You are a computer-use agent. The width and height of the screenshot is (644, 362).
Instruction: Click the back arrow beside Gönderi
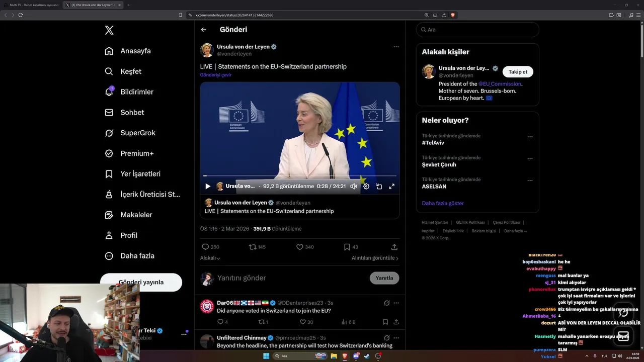coord(204,30)
